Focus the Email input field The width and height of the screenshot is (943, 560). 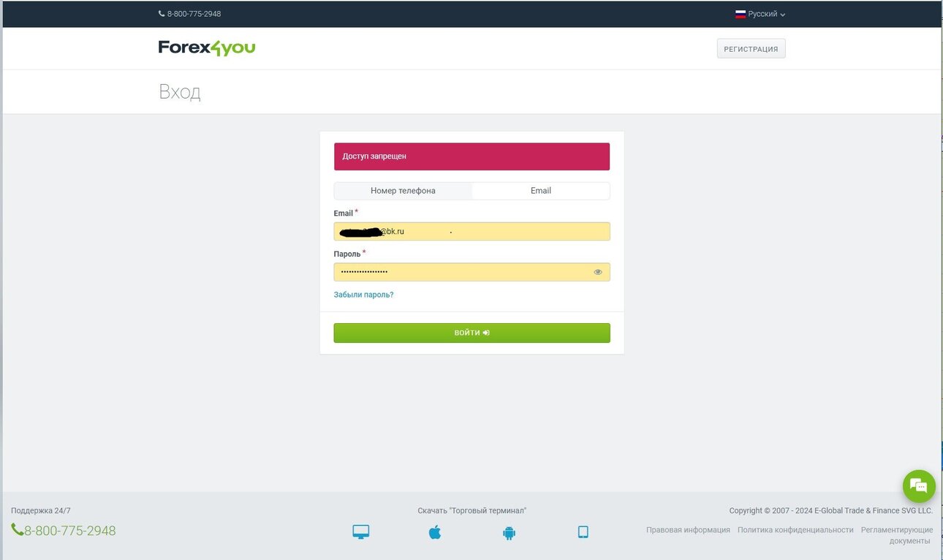pyautogui.click(x=471, y=232)
